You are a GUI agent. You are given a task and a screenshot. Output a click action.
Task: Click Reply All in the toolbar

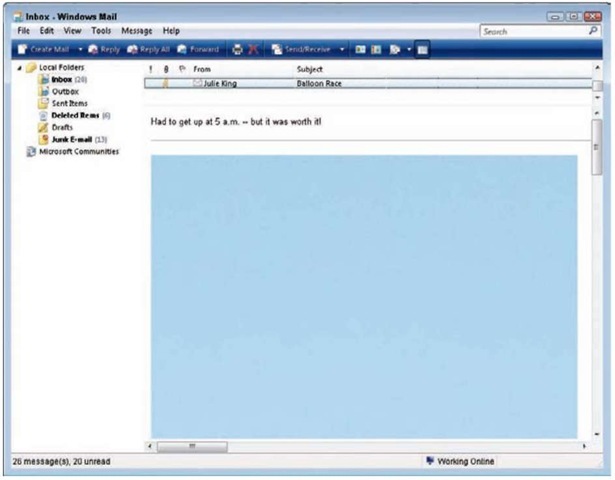pyautogui.click(x=148, y=49)
